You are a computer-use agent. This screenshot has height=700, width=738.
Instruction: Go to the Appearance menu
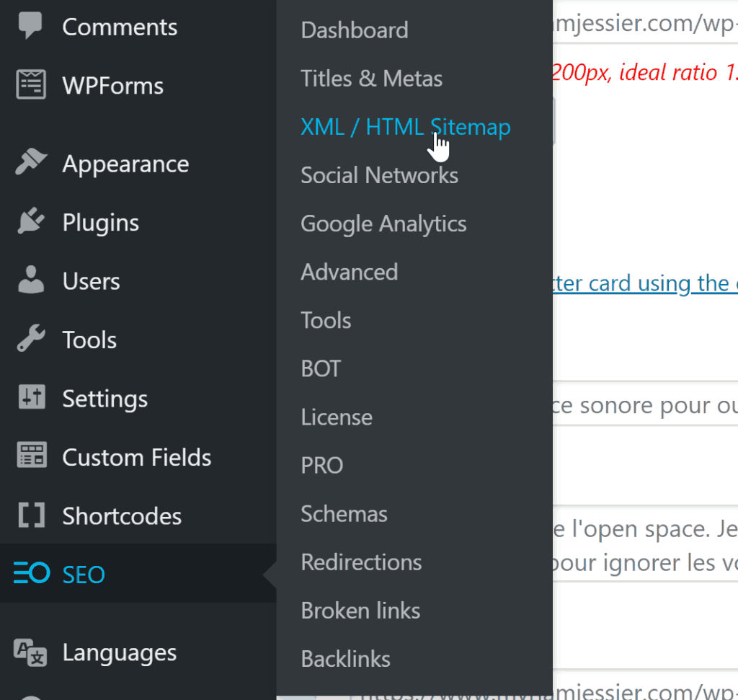tap(125, 164)
